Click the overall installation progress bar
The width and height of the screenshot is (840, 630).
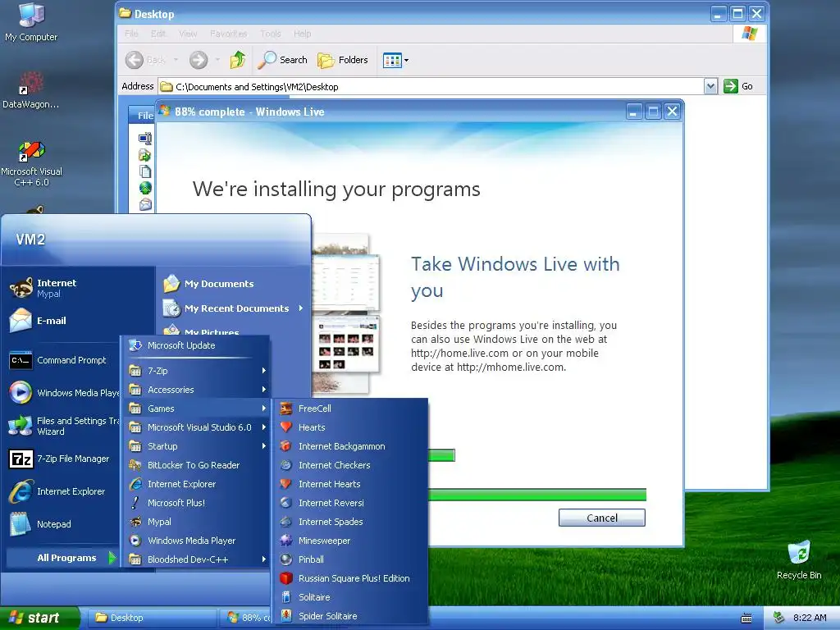coord(536,495)
